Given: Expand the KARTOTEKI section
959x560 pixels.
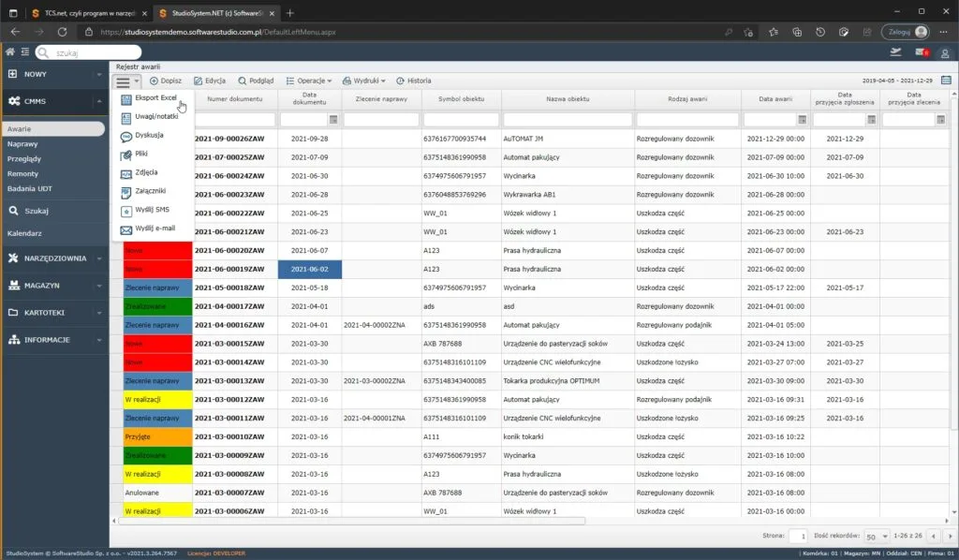Looking at the screenshot, I should click(x=54, y=313).
